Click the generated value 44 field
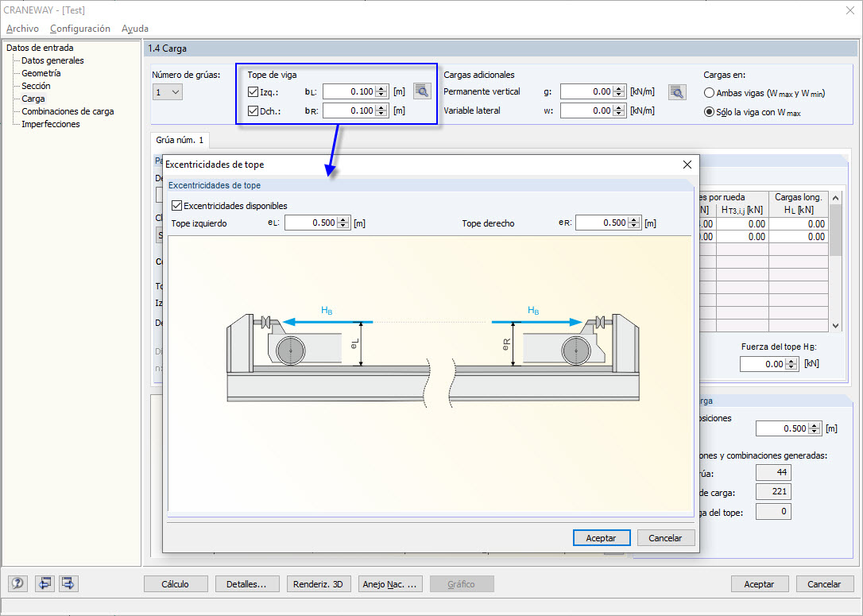Viewport: 863px width, 616px height. pyautogui.click(x=774, y=472)
